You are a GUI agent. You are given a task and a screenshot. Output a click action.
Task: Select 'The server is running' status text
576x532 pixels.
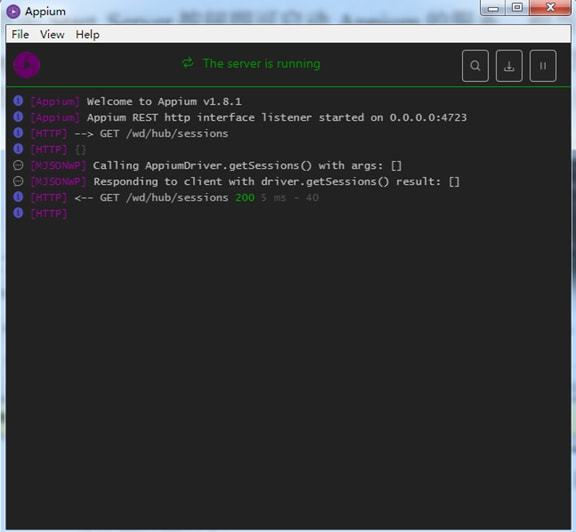[x=261, y=64]
